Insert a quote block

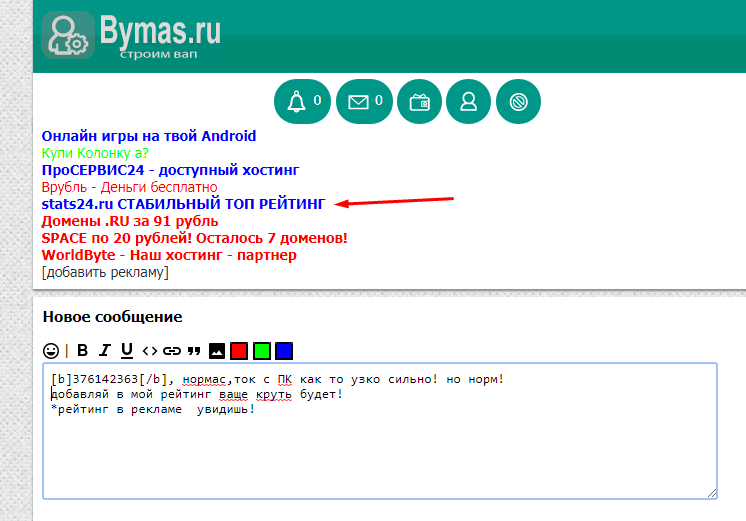[193, 350]
